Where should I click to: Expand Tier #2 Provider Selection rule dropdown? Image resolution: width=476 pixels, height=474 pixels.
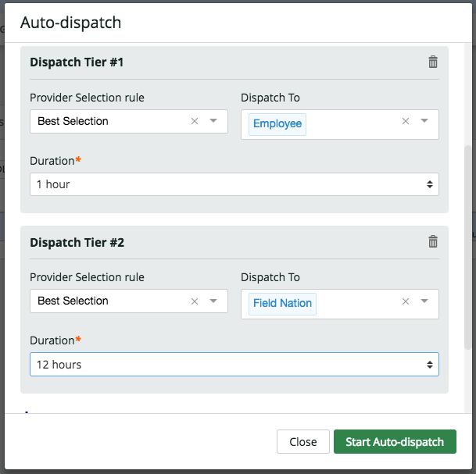point(213,301)
